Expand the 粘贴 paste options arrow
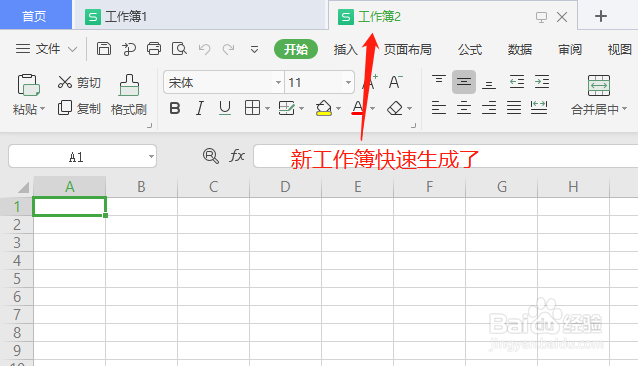Viewport: 638px width, 366px height. (42, 109)
